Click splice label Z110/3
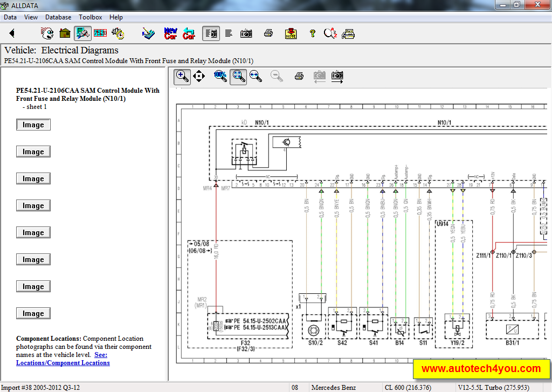This screenshot has width=552, height=392. point(523,256)
